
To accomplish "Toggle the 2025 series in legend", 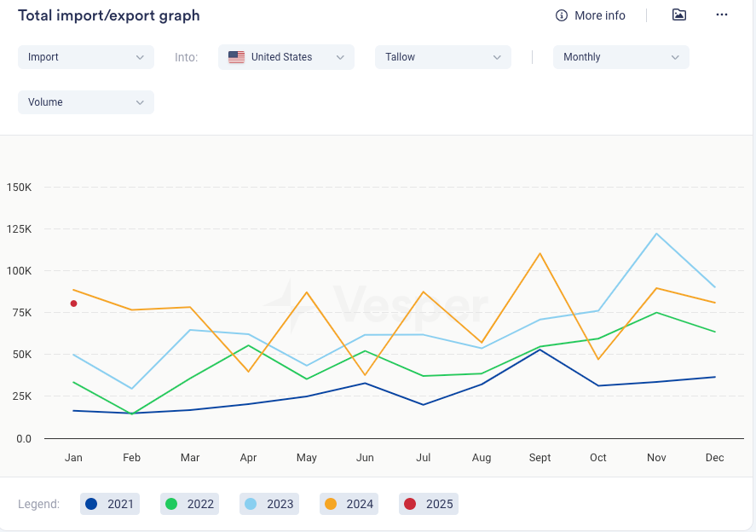I will [429, 504].
